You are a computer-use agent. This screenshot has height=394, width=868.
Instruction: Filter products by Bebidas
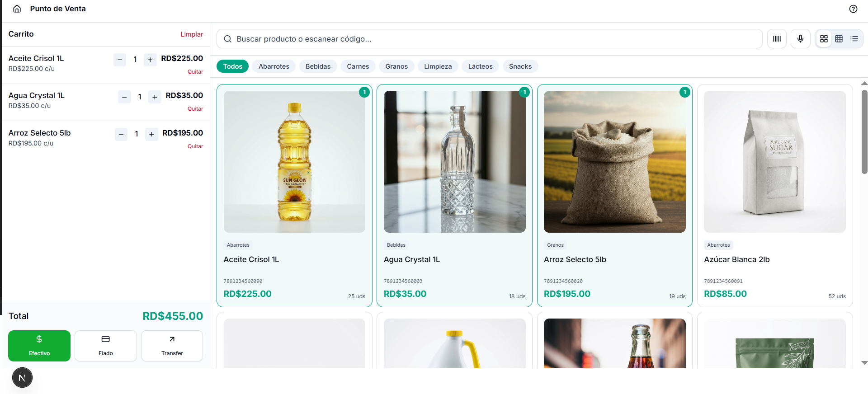coord(318,66)
